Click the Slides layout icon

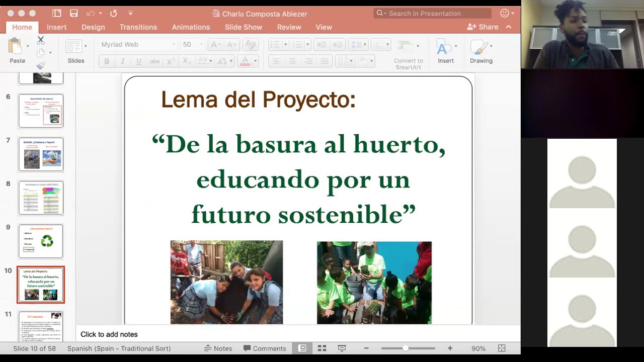click(x=74, y=47)
